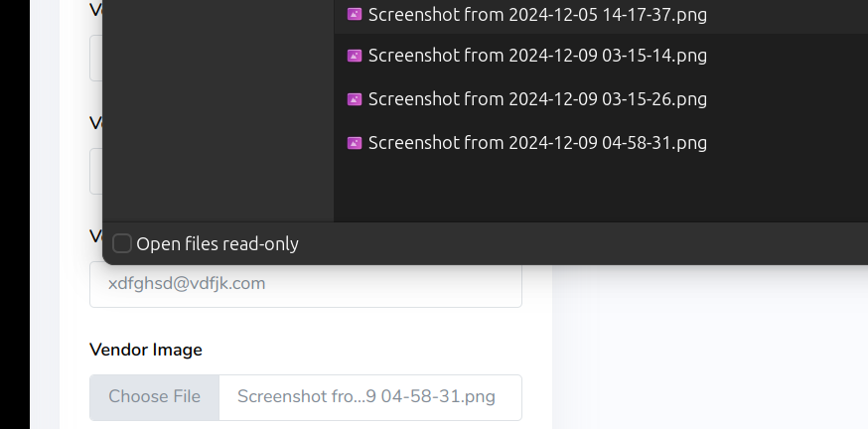
Task: Click empty area below the file list
Action: pos(601,194)
